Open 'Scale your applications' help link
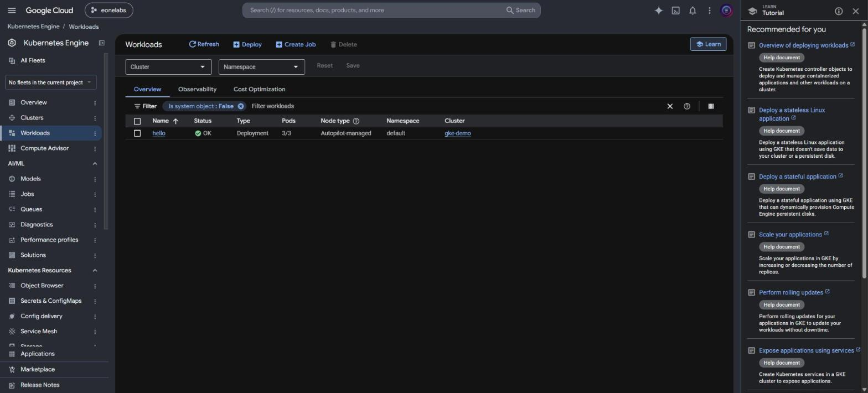868x393 pixels. click(x=790, y=235)
